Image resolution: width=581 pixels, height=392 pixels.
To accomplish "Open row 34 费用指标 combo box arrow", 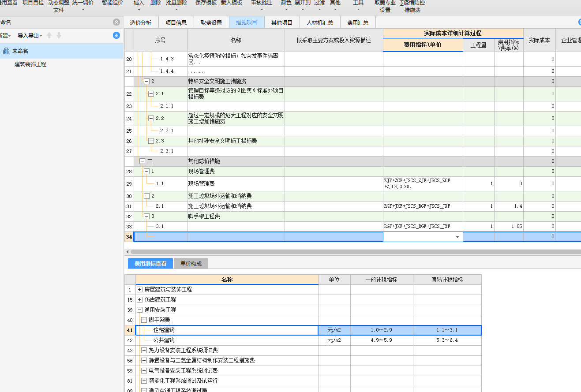I will tap(457, 237).
